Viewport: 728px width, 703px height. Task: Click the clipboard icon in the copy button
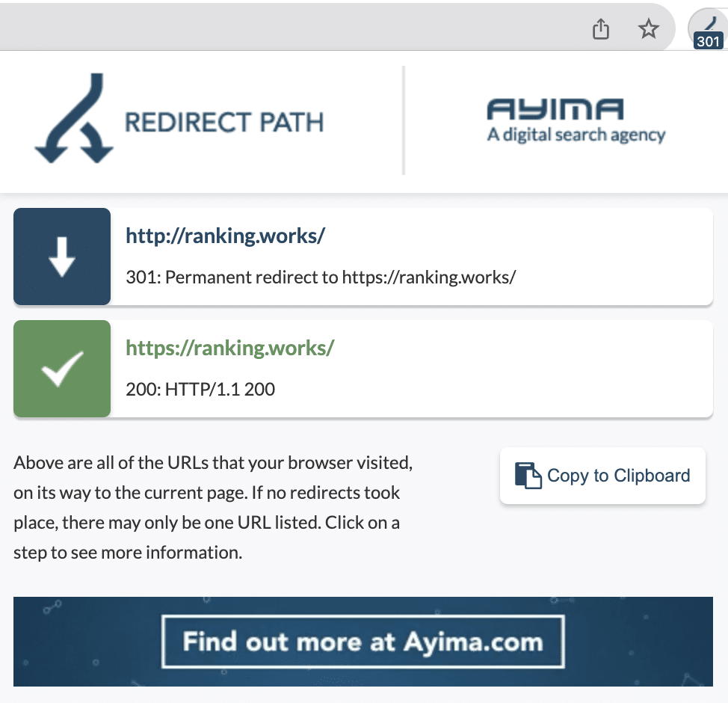(528, 476)
